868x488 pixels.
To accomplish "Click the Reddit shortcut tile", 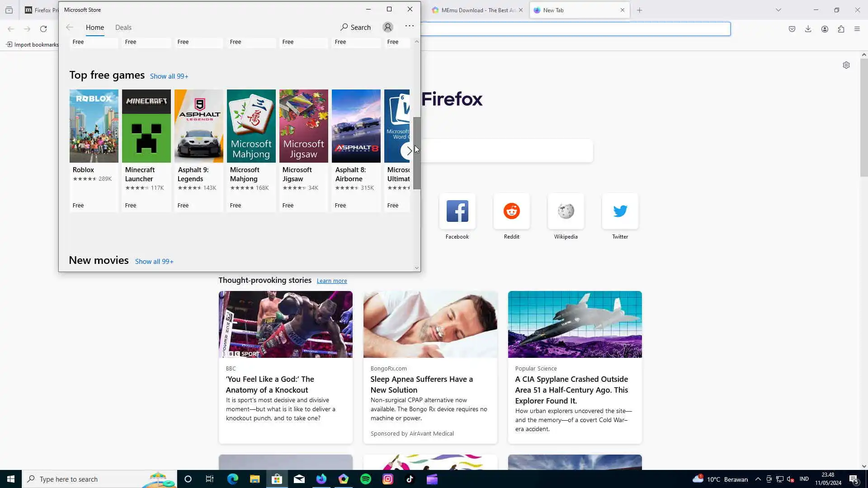I will 511,216.
